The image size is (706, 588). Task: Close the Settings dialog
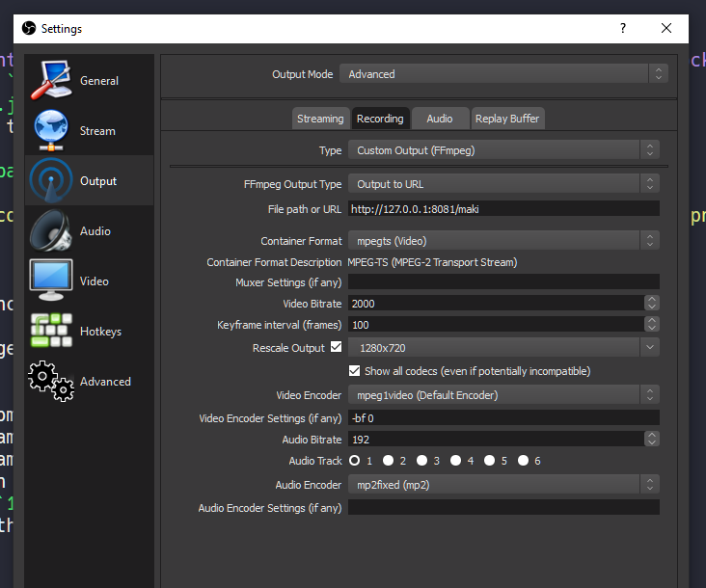click(666, 28)
